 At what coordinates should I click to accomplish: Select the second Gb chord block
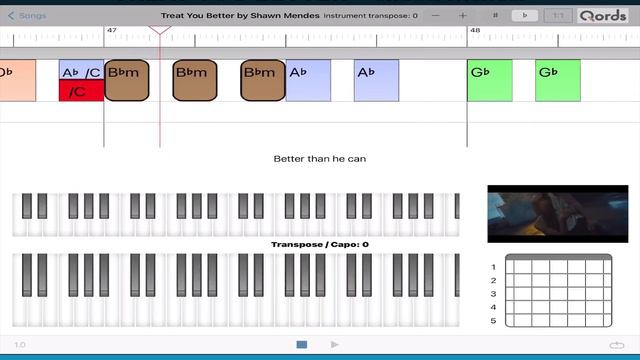tap(558, 80)
